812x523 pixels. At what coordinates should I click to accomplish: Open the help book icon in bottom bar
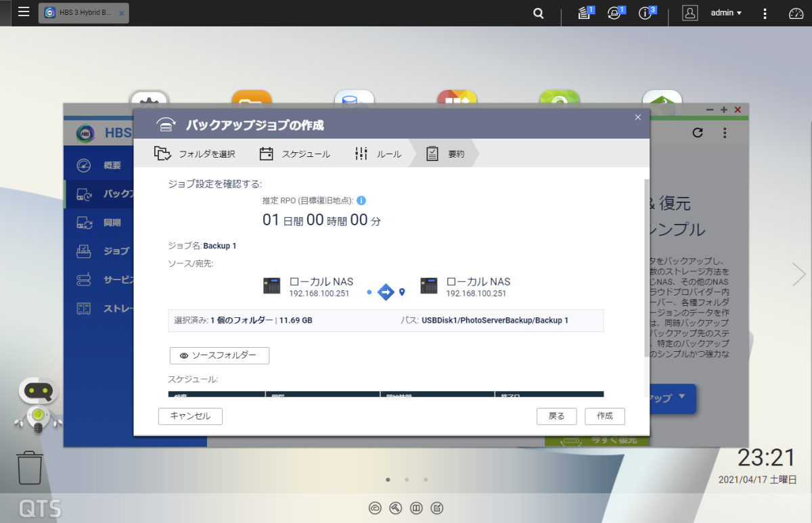coord(417,508)
